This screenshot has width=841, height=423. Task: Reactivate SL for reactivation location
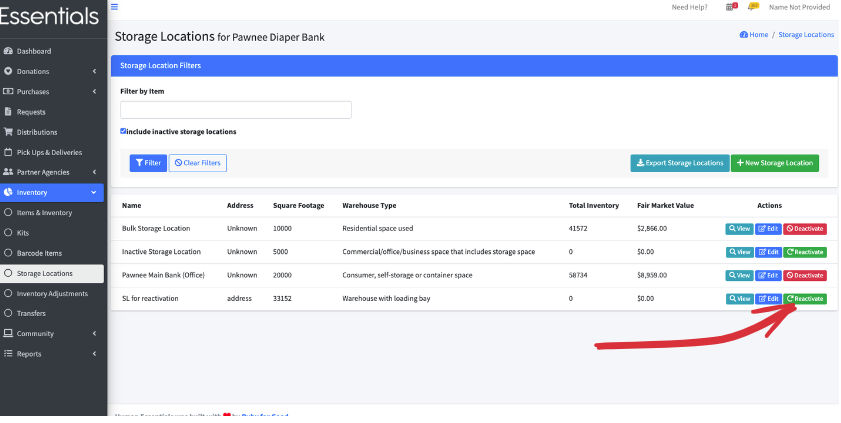[x=805, y=299]
